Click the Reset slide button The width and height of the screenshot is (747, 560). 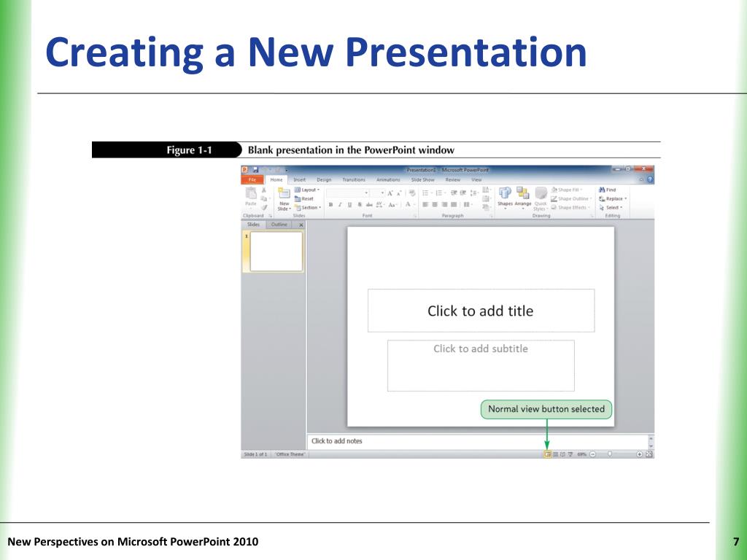pos(304,198)
